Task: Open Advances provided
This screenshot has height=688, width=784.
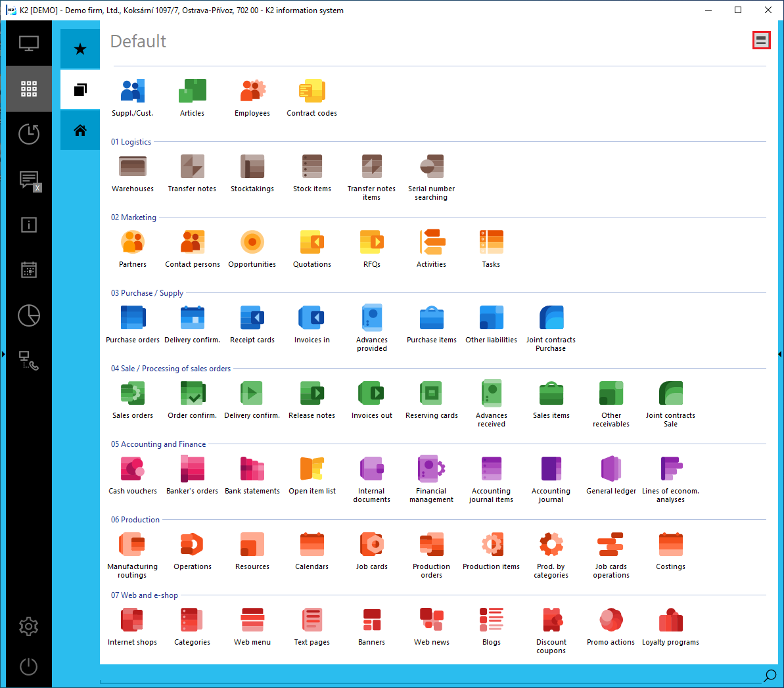Action: tap(371, 329)
